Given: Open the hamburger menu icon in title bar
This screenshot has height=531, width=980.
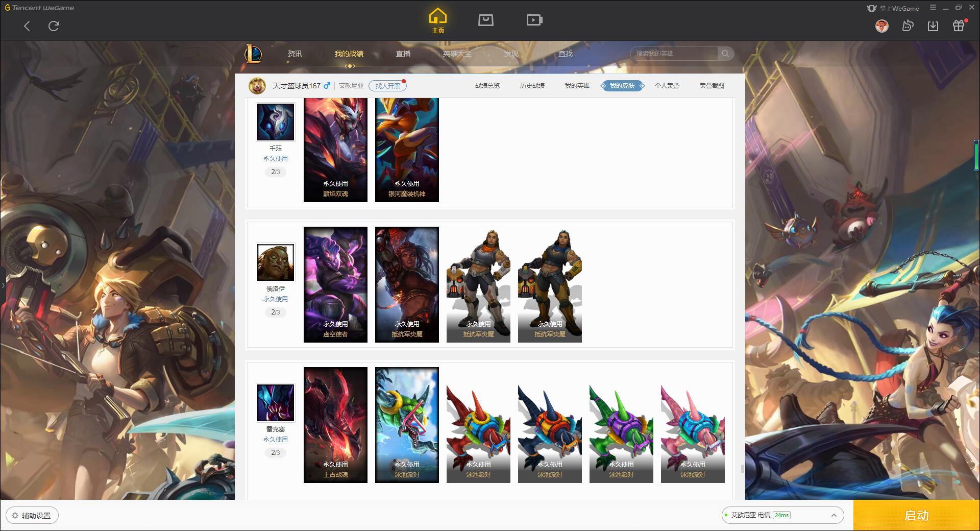Looking at the screenshot, I should click(933, 8).
